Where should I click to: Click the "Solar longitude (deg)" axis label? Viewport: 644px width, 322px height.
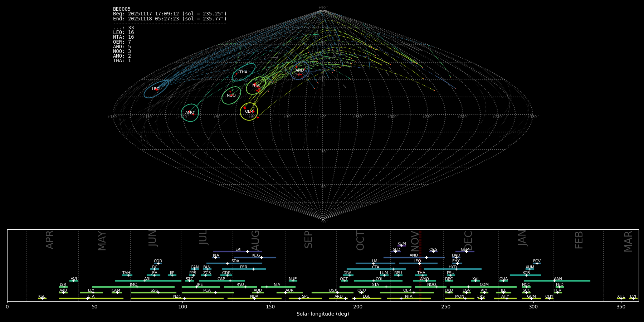pos(322,314)
